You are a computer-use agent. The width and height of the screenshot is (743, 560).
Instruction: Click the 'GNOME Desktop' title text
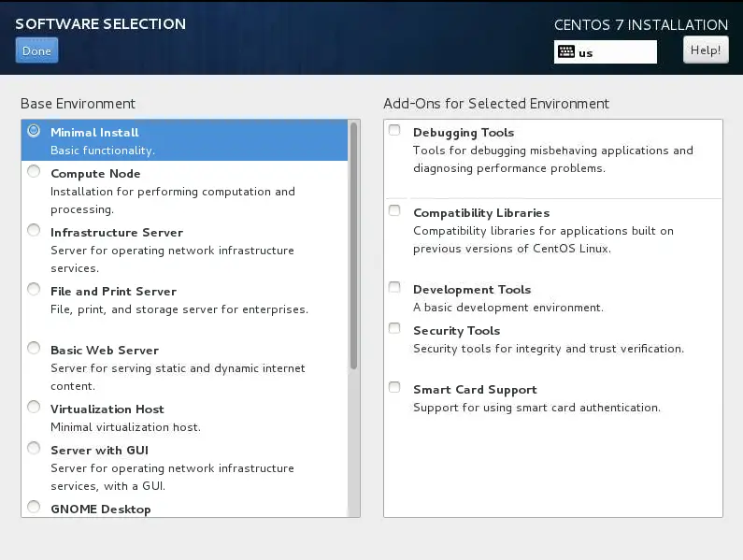pyautogui.click(x=100, y=509)
